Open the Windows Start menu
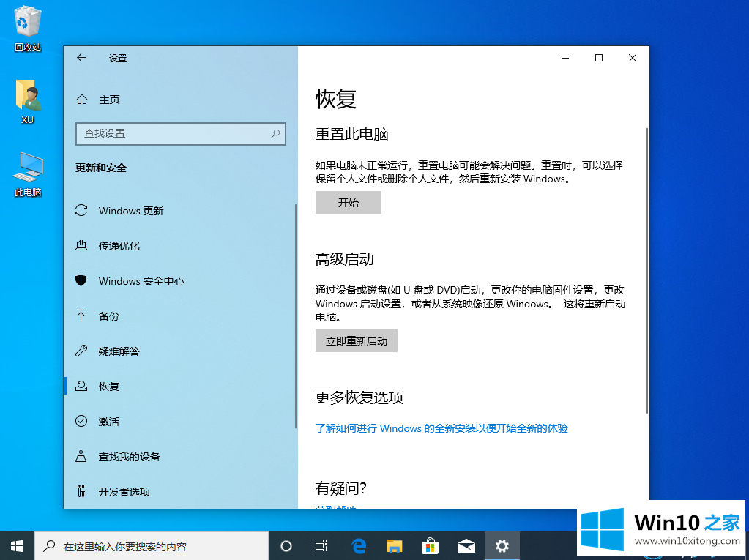The height and width of the screenshot is (560, 749). (x=17, y=545)
